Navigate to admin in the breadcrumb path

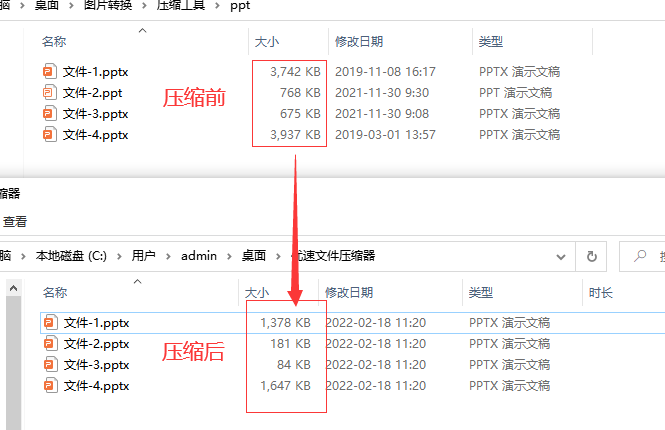[x=198, y=256]
